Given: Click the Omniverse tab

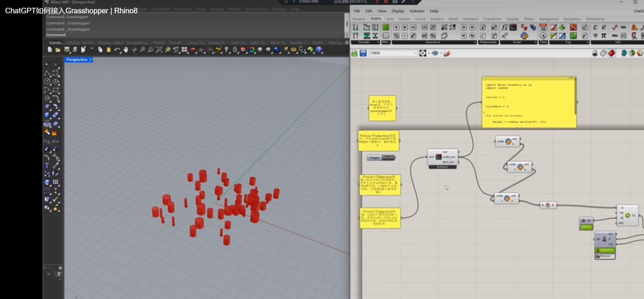Looking at the screenshot, I should (x=595, y=19).
